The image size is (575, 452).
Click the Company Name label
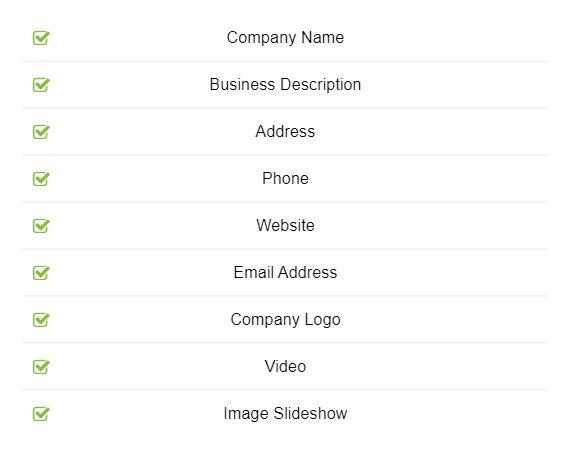(285, 38)
